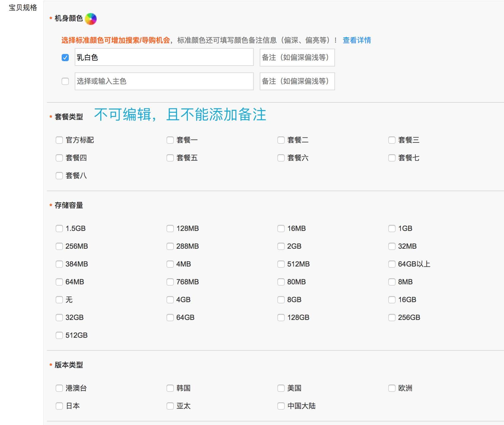
Task: Click the 宝贝规格 section label
Action: tap(23, 7)
